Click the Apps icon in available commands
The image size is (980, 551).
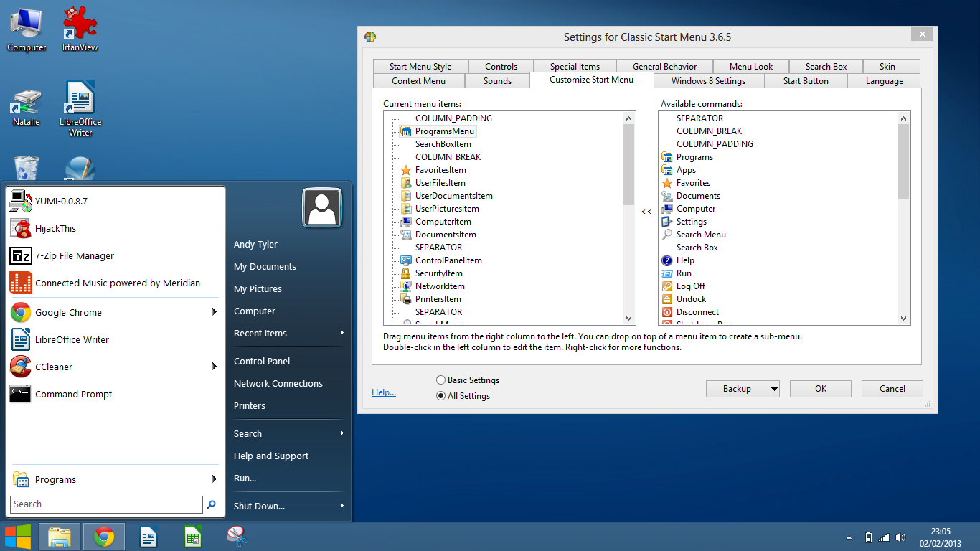click(x=667, y=170)
